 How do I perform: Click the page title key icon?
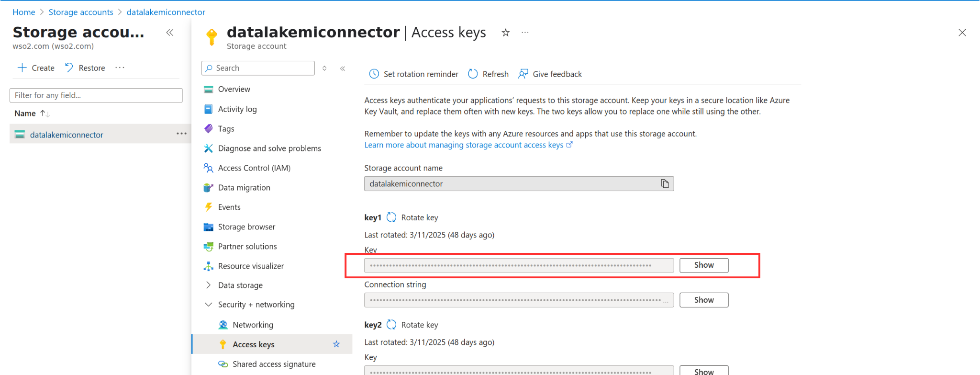[x=211, y=37]
